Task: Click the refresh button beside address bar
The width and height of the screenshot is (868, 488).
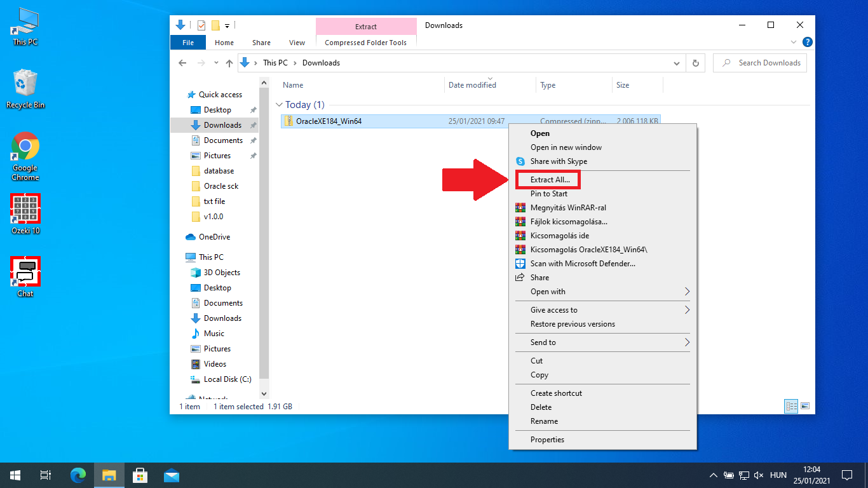Action: pos(696,63)
